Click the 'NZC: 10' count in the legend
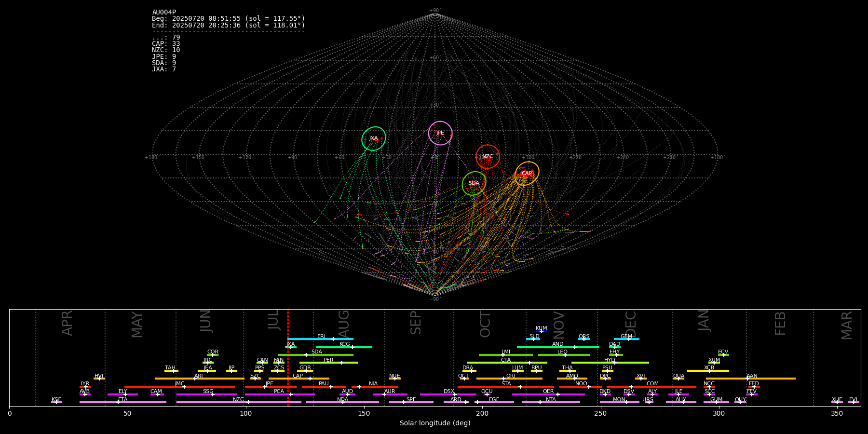This screenshot has height=434, width=868. point(166,50)
